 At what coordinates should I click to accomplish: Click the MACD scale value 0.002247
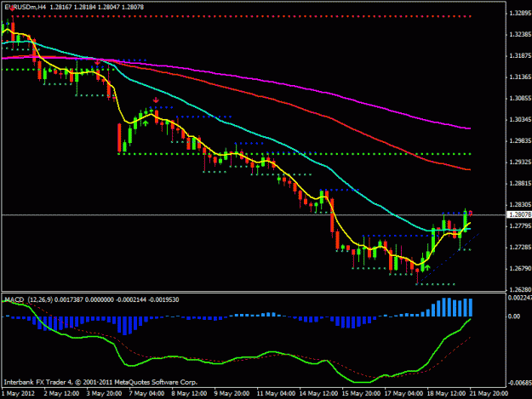520,298
